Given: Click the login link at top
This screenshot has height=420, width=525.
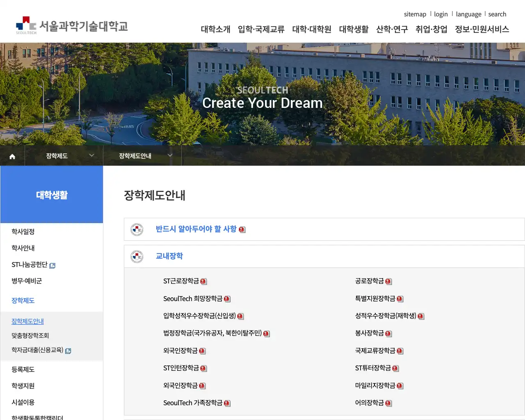Looking at the screenshot, I should [441, 14].
